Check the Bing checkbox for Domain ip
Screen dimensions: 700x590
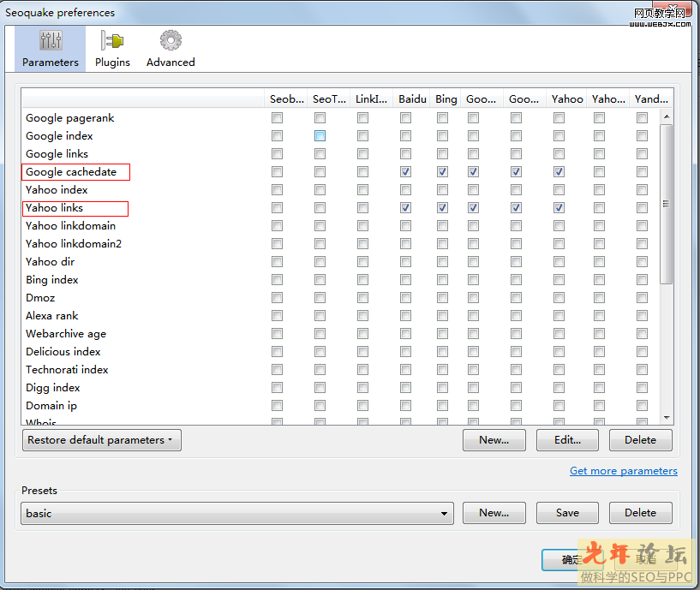[x=442, y=405]
